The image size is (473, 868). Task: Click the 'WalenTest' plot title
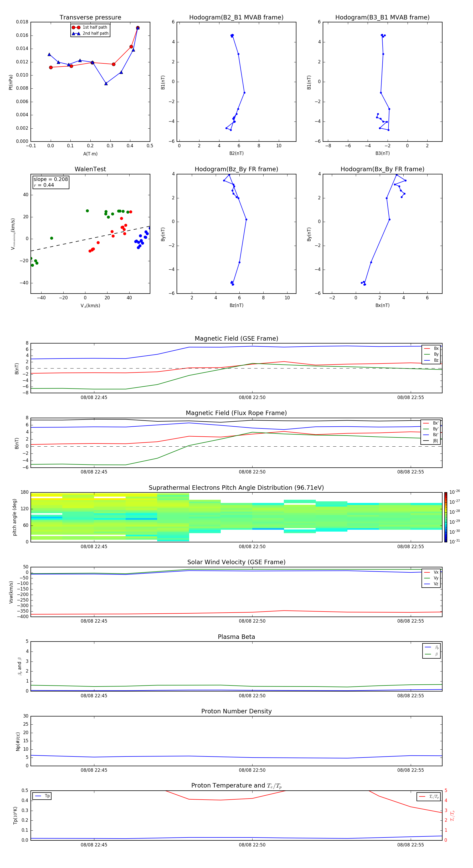click(90, 169)
